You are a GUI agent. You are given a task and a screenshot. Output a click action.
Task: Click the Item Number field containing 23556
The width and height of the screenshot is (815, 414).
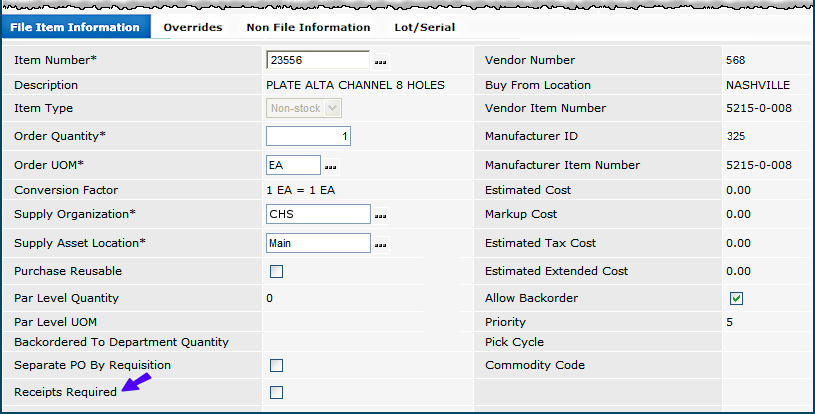318,61
